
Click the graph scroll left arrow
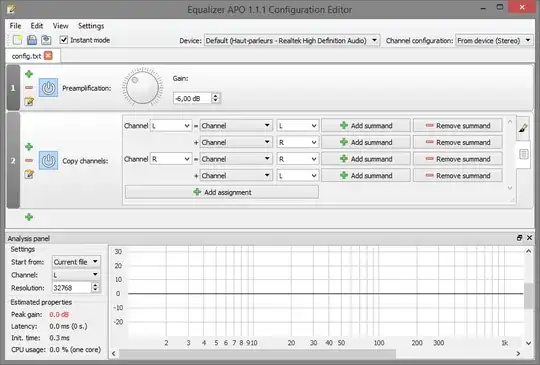click(x=114, y=354)
